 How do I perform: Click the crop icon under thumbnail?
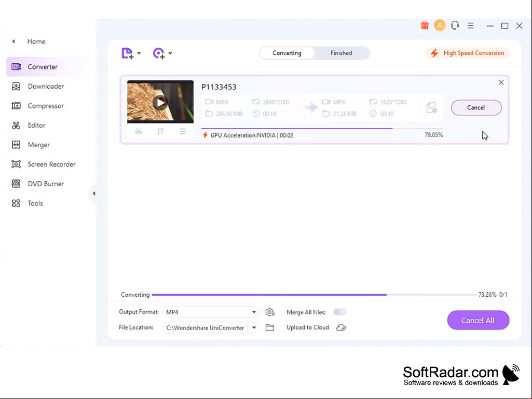tap(160, 131)
